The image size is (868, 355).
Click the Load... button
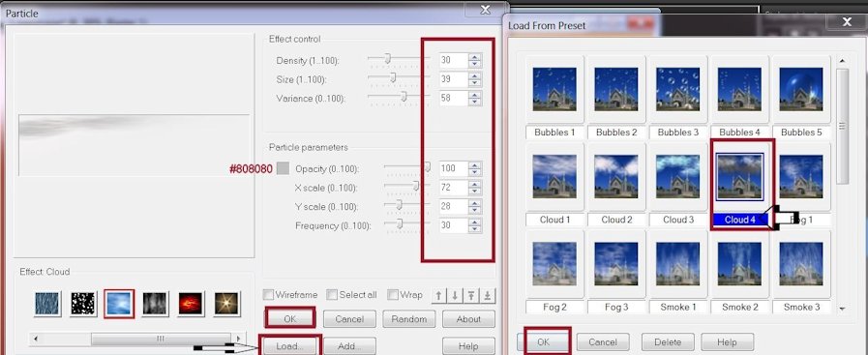pyautogui.click(x=290, y=346)
